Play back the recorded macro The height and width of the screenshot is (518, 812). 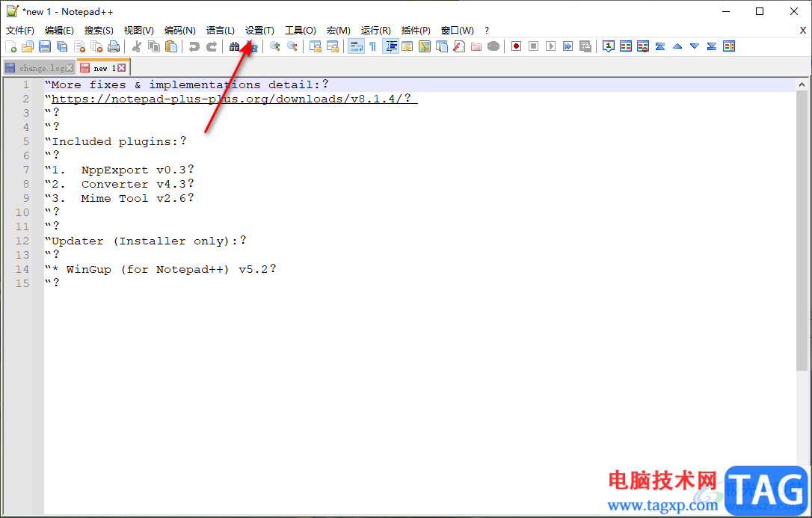(x=551, y=46)
